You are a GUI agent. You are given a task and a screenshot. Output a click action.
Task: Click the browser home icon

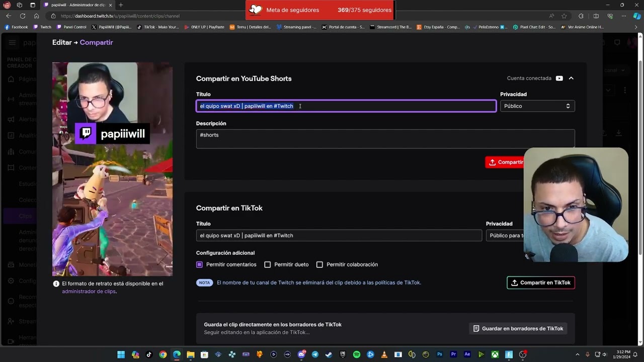pyautogui.click(x=36, y=16)
